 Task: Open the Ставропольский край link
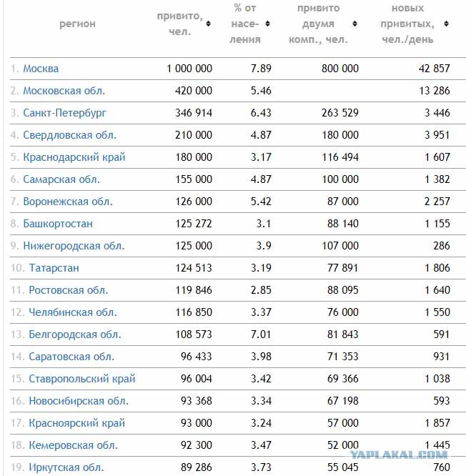click(x=82, y=379)
